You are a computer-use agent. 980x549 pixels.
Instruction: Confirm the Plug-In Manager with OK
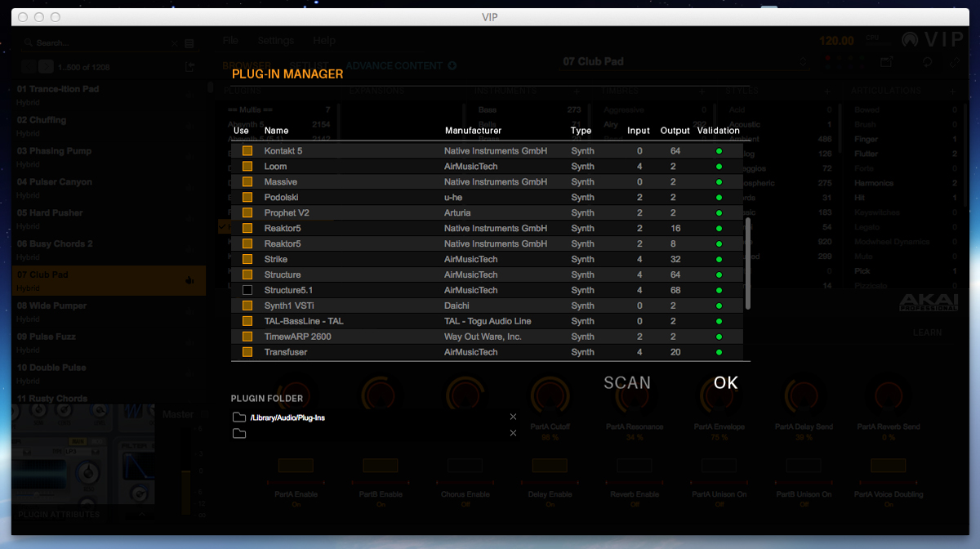(725, 382)
